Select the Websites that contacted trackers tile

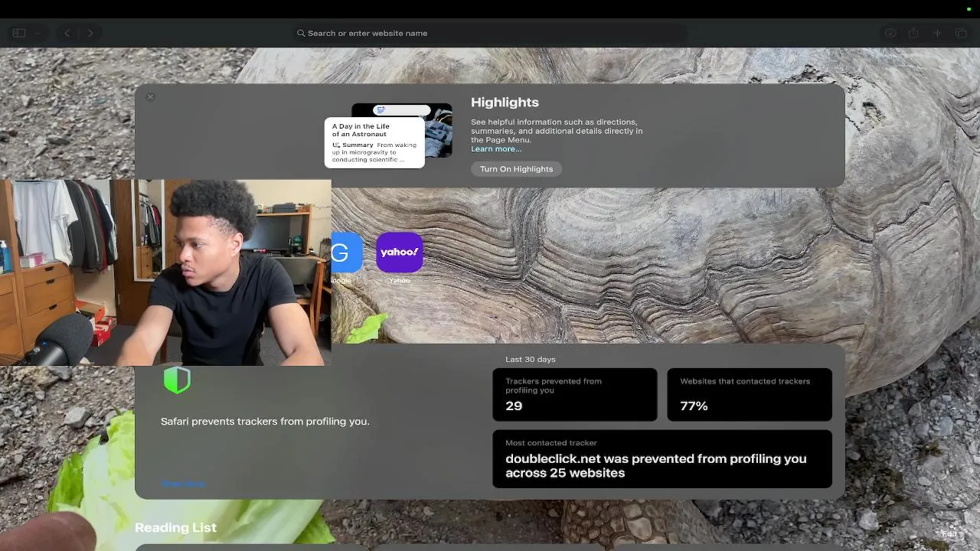tap(749, 394)
